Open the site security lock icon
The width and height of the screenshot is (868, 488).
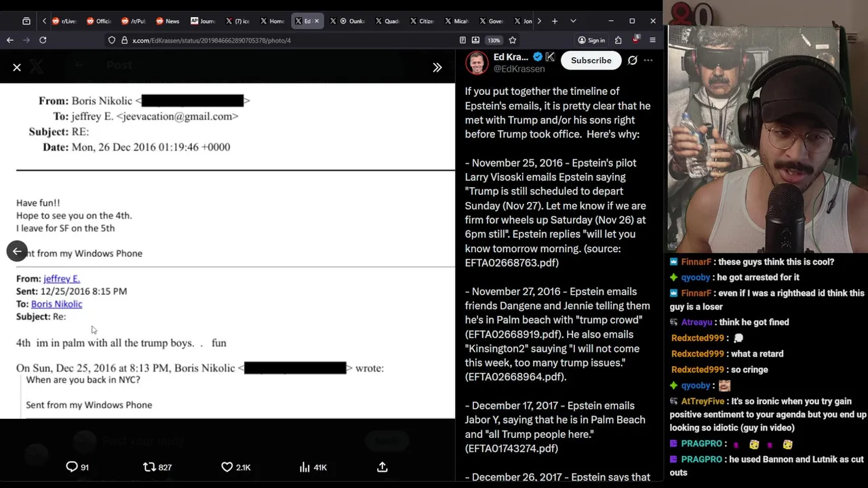click(x=125, y=40)
